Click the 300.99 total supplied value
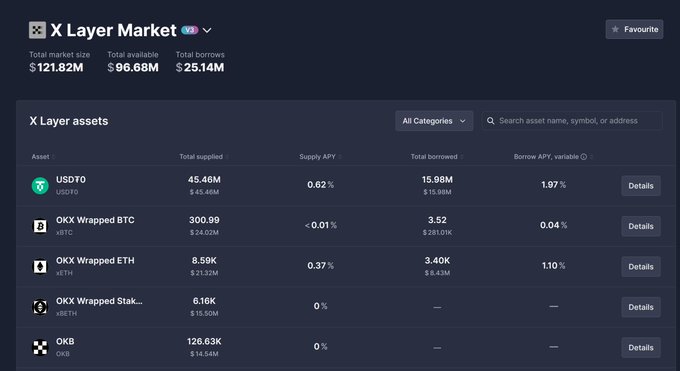 coord(204,220)
